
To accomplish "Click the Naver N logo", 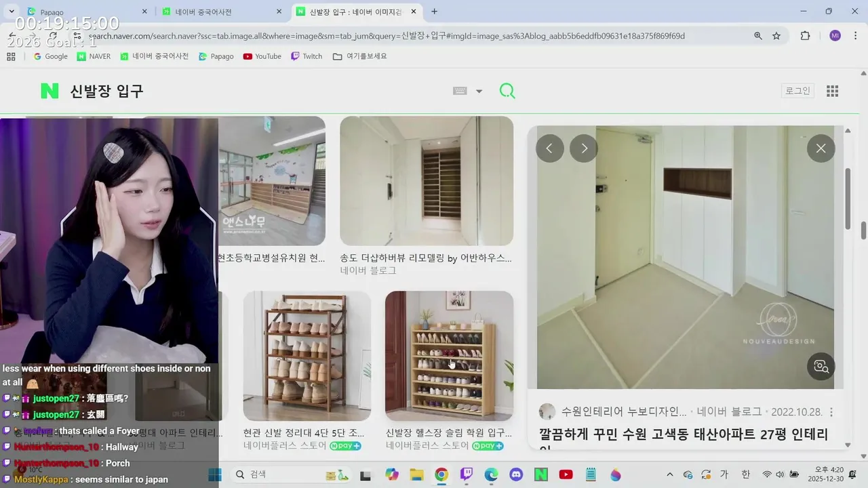I will coord(50,91).
